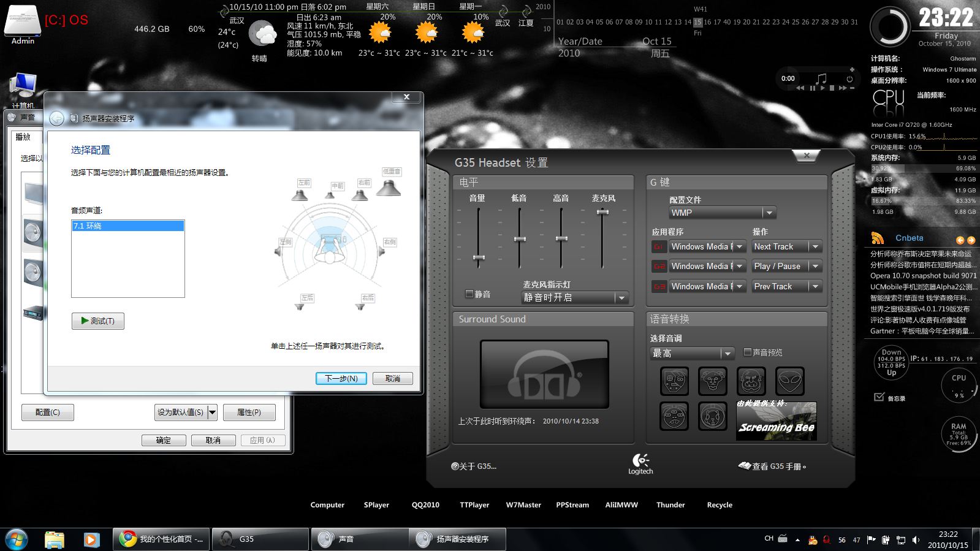Open the Prev Track action dropdown
The width and height of the screenshot is (980, 551).
point(786,286)
